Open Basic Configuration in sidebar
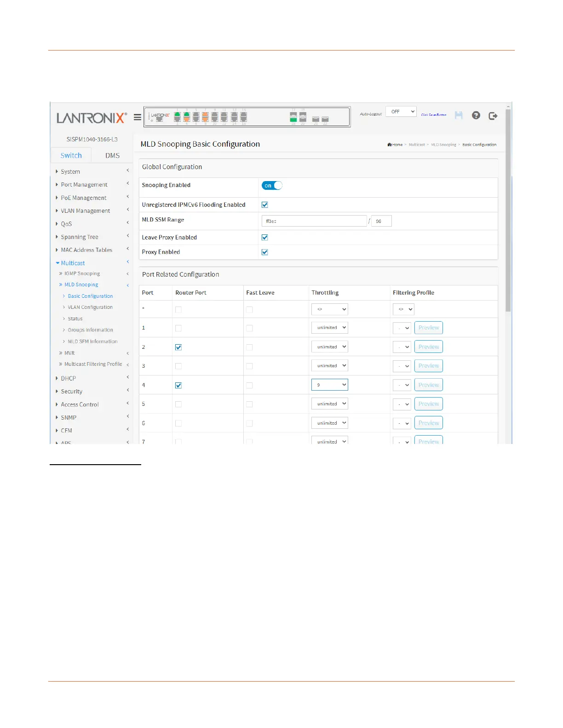This screenshot has height=728, width=563. [90, 296]
